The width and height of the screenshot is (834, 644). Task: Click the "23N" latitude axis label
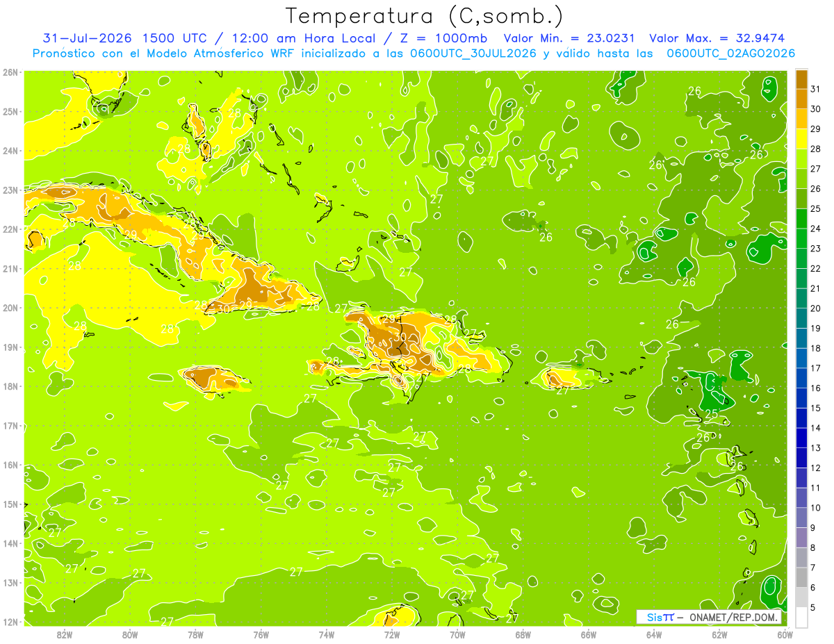(10, 190)
